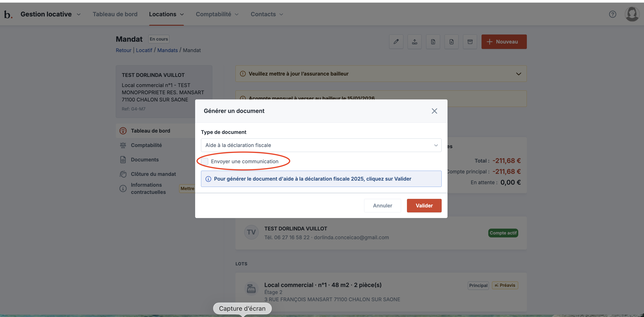Viewport: 644px width, 317px height.
Task: Click the Valider button
Action: click(x=424, y=205)
